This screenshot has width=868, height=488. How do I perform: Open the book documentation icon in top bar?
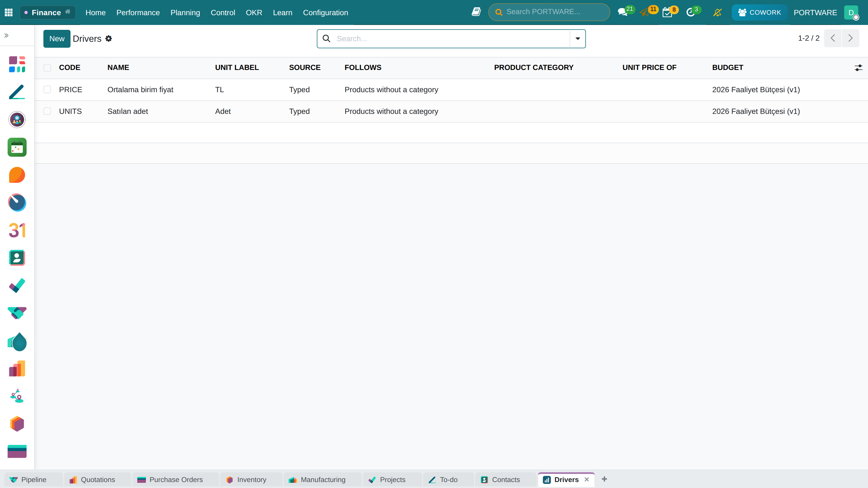pyautogui.click(x=476, y=12)
